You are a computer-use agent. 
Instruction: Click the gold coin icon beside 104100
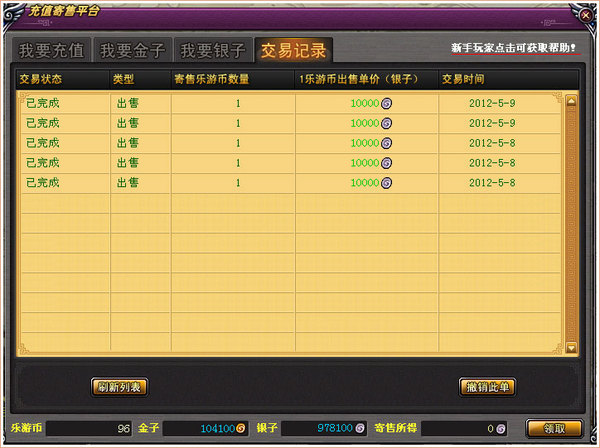[x=241, y=428]
